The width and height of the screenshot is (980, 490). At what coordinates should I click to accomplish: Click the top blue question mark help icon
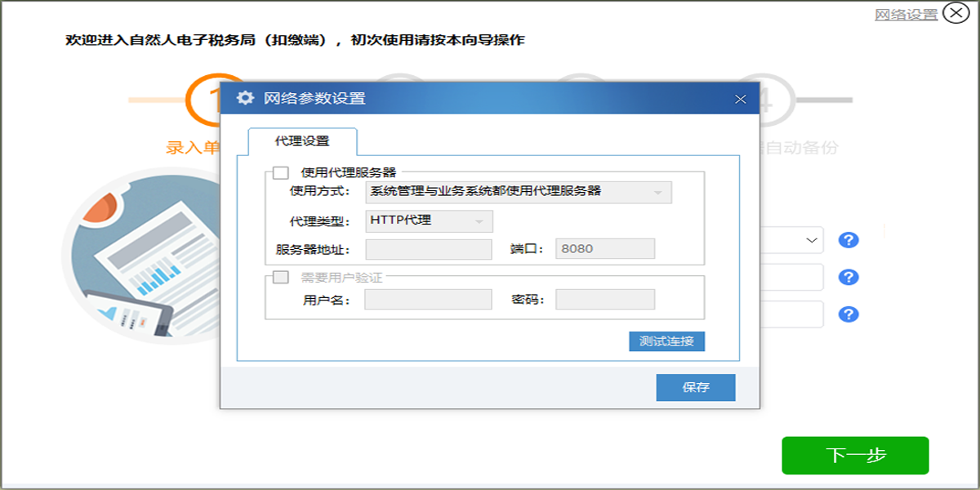(x=849, y=240)
